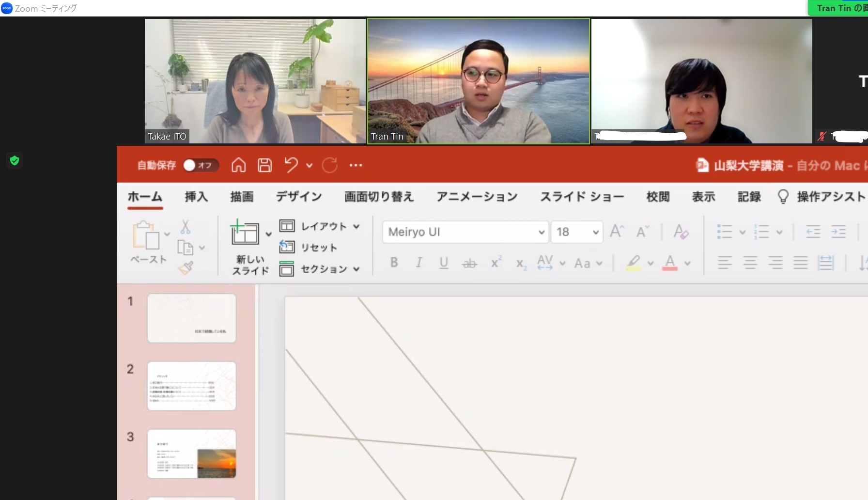Click the Save floppy disk icon
Viewport: 868px width, 500px height.
pos(264,165)
